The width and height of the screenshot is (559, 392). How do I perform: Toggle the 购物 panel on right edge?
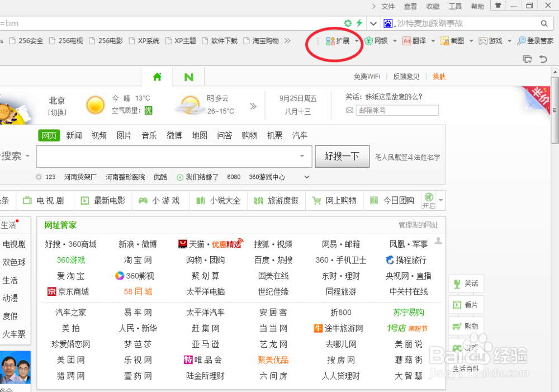[x=466, y=325]
